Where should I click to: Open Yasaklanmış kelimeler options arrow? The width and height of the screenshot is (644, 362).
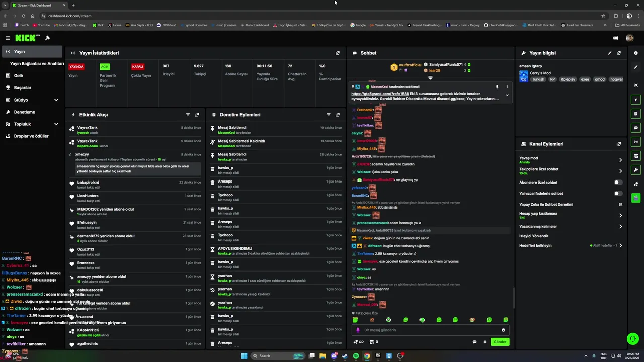coord(620,226)
